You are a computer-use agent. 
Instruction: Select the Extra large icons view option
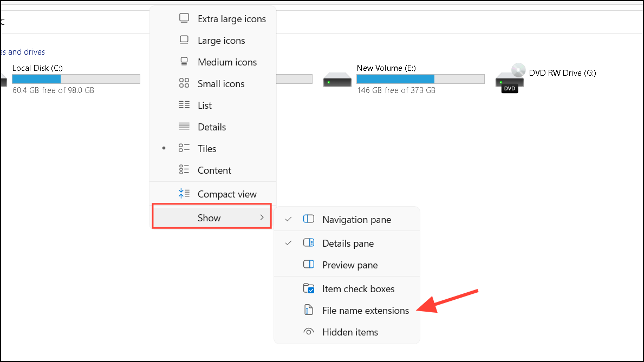coord(231,18)
